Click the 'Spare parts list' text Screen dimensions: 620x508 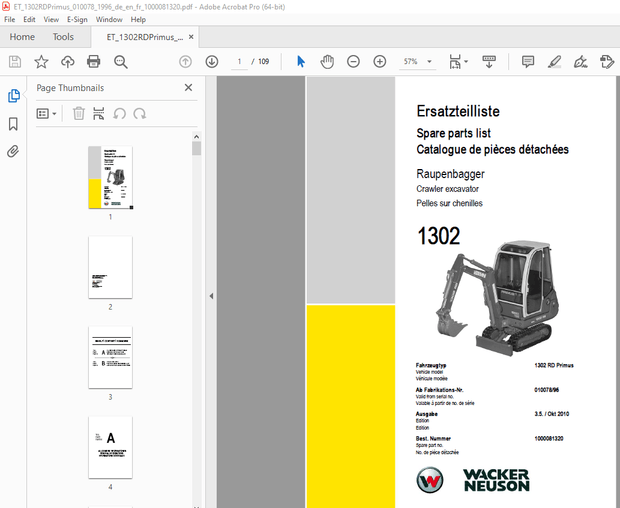[454, 133]
